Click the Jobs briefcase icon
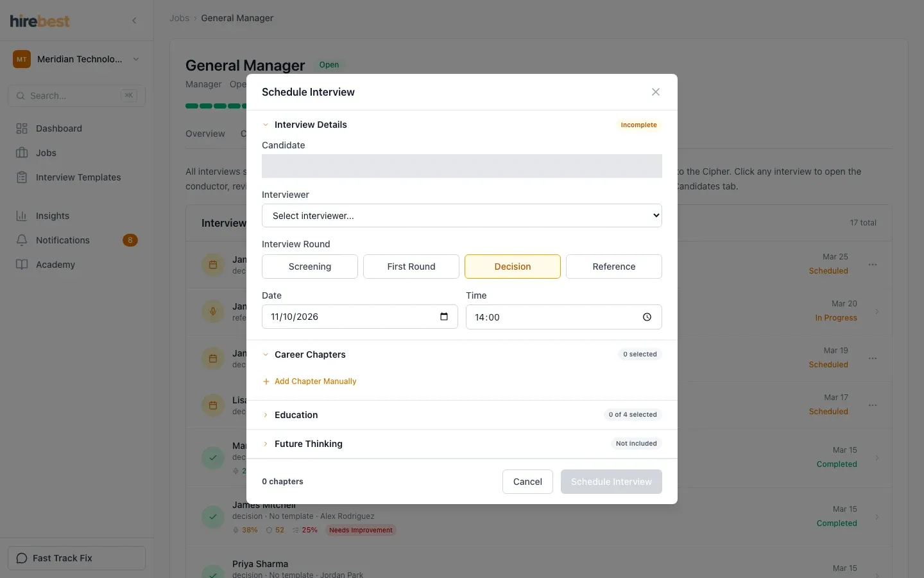This screenshot has height=578, width=924. click(x=22, y=153)
